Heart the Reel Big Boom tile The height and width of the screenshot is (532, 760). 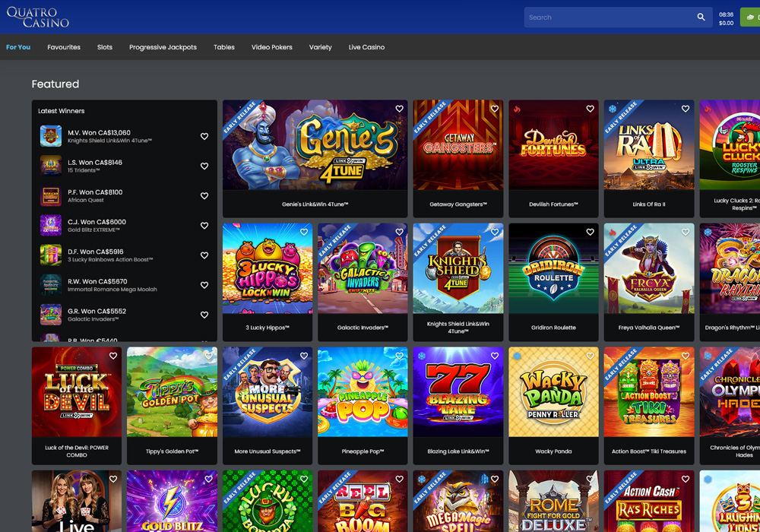pyautogui.click(x=400, y=480)
